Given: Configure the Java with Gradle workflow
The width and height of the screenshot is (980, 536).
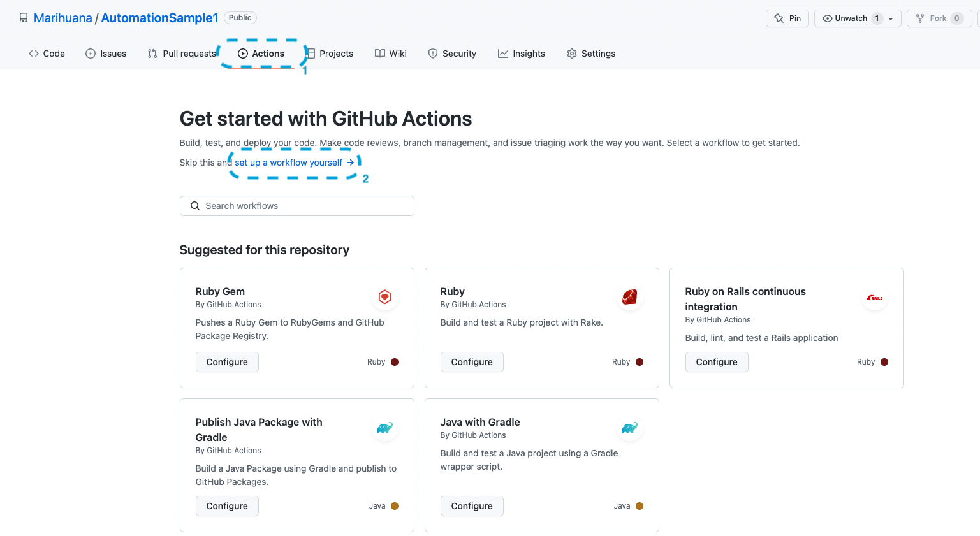Looking at the screenshot, I should [x=472, y=506].
